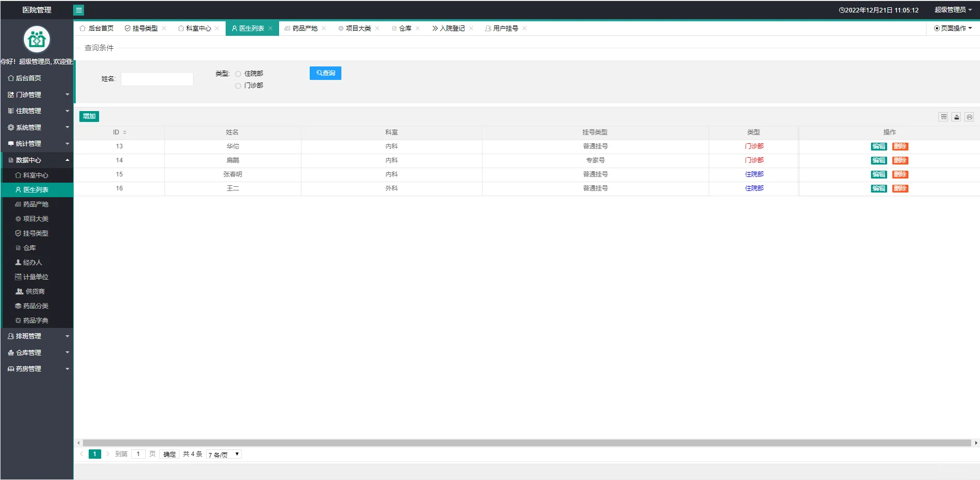Click the table print icon

coord(969,117)
